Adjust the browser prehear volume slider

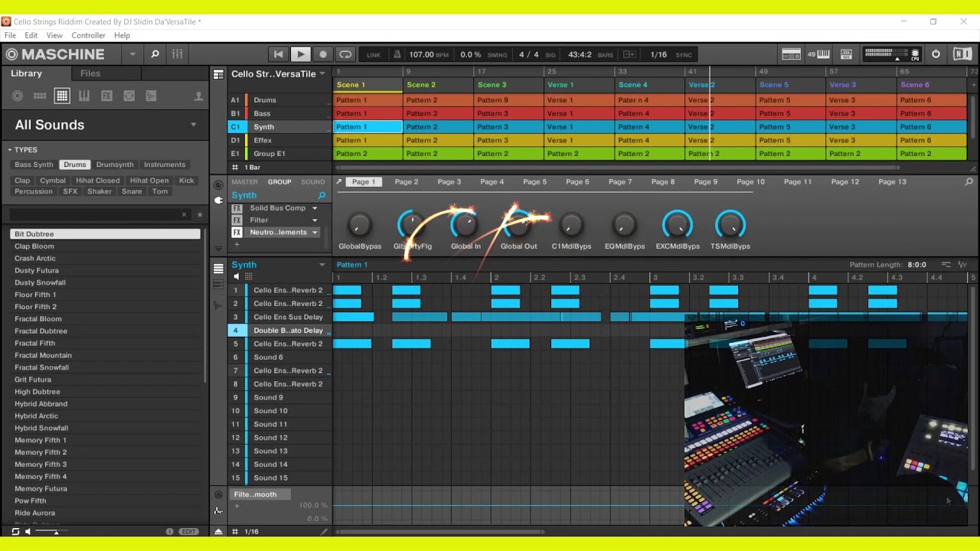click(x=53, y=531)
